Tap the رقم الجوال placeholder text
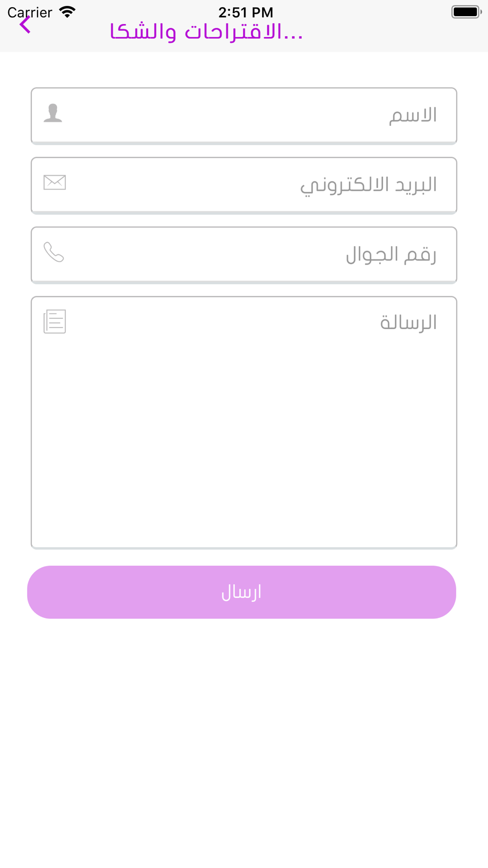Screen dimensions: 488x868 tap(391, 255)
